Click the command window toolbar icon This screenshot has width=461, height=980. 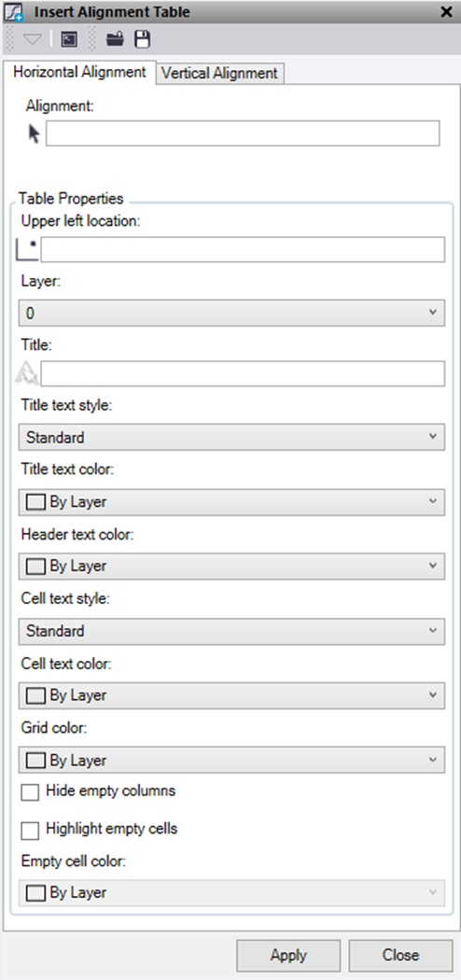[x=69, y=40]
